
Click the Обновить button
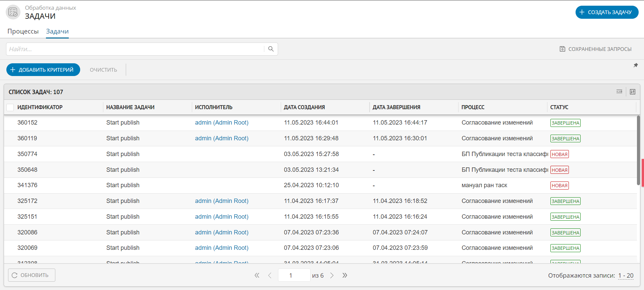pos(32,275)
